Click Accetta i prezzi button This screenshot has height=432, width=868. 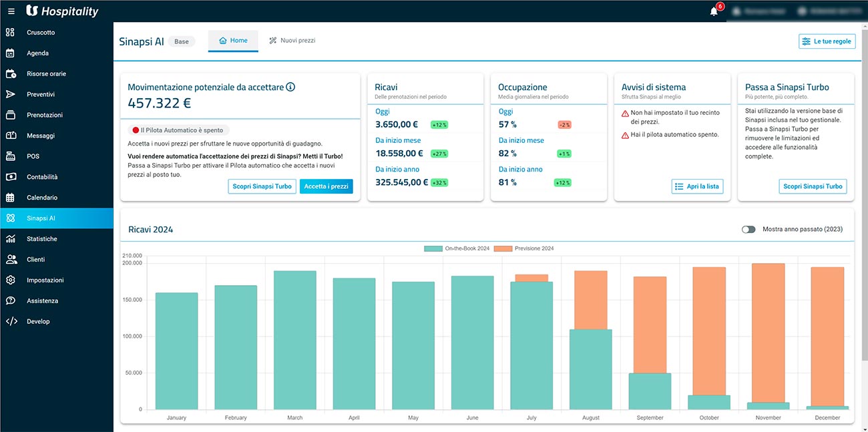coord(326,186)
